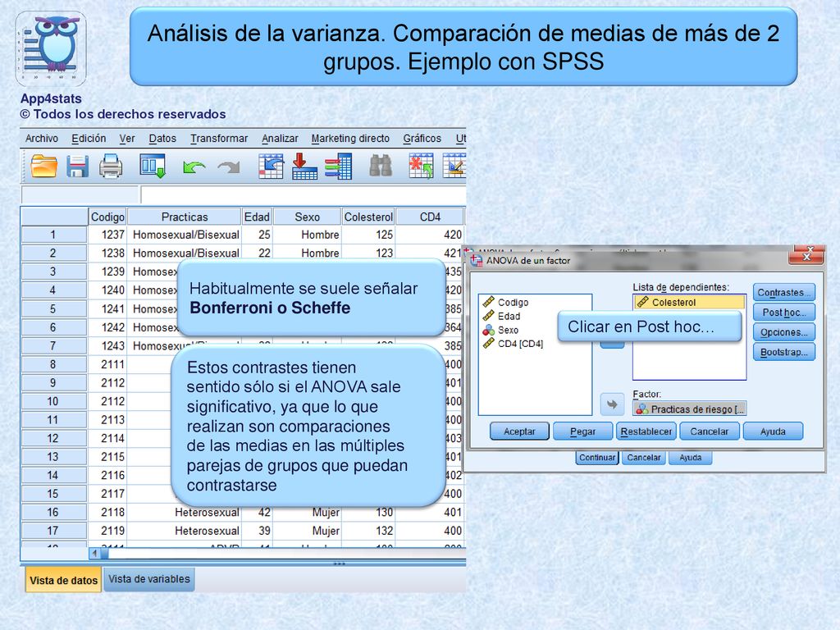Viewport: 840px width, 630px height.
Task: Click Cancelar in the background dialog
Action: coord(644,458)
